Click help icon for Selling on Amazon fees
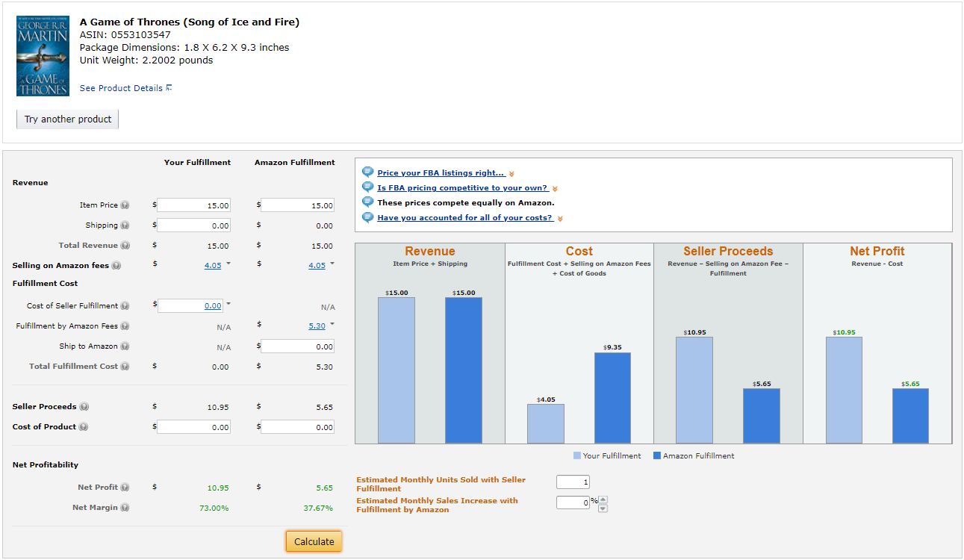The image size is (964, 560). click(x=116, y=266)
